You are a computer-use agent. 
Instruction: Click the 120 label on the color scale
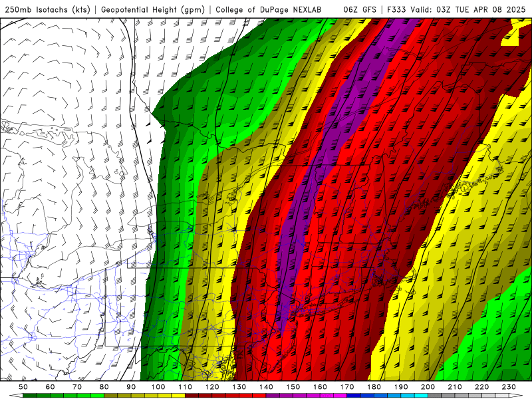point(212,387)
